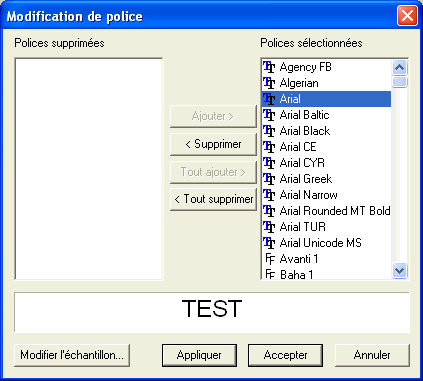Select Arial Baltic in selected fonts list
The width and height of the screenshot is (423, 381).
[x=326, y=115]
